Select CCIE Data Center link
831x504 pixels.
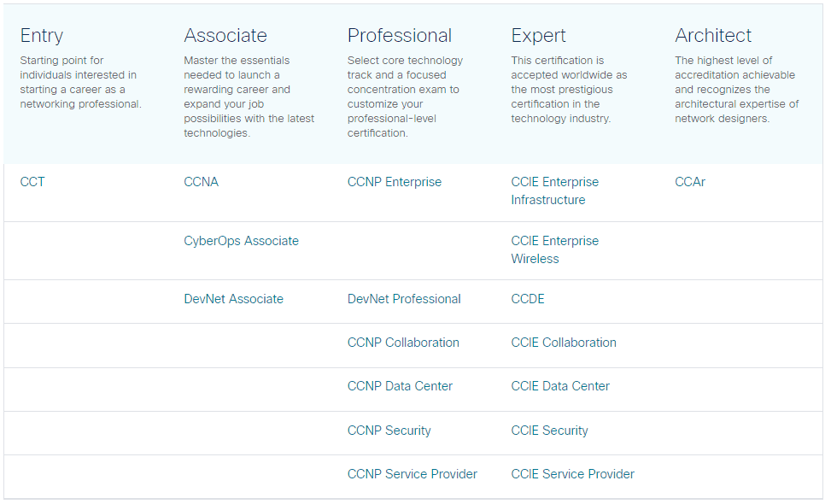coord(560,386)
